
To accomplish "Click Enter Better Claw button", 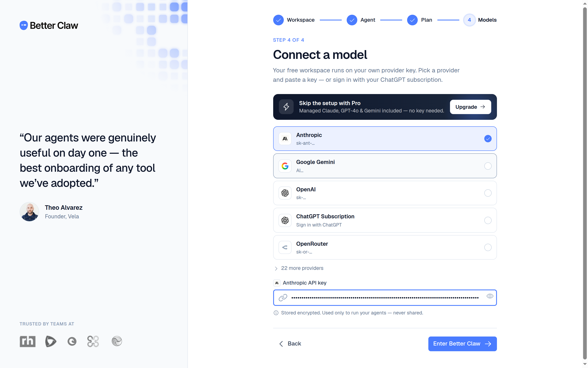I will 462,344.
